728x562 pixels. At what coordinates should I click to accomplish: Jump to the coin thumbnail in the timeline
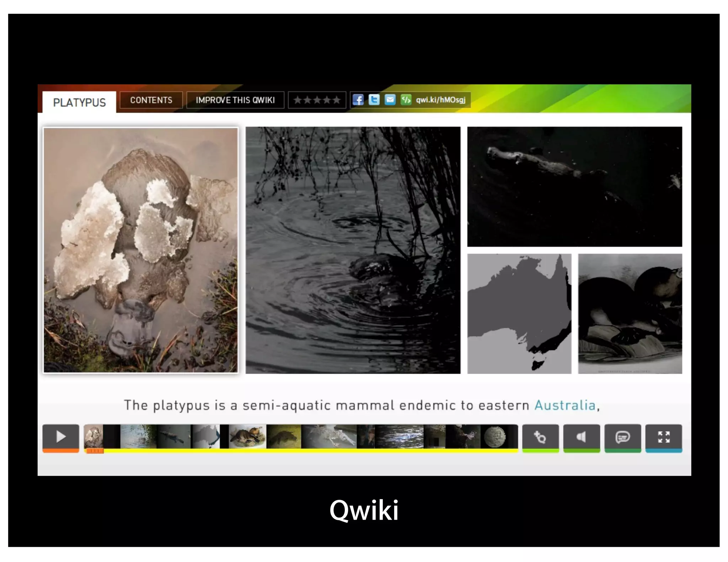pos(495,437)
